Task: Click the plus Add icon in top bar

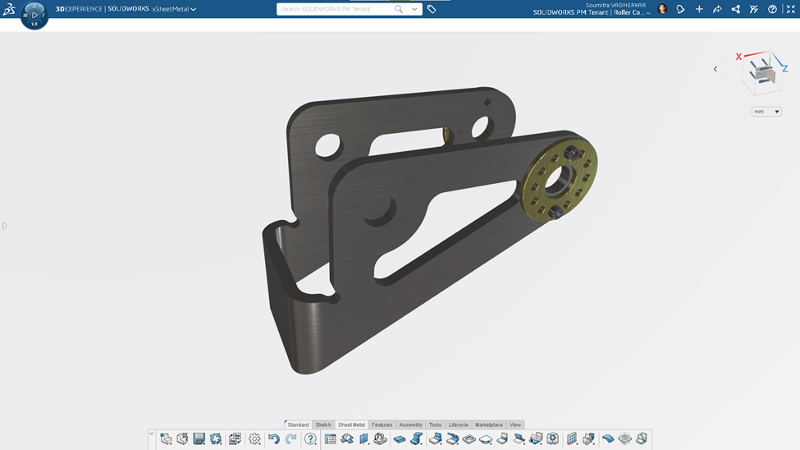Action: [699, 9]
